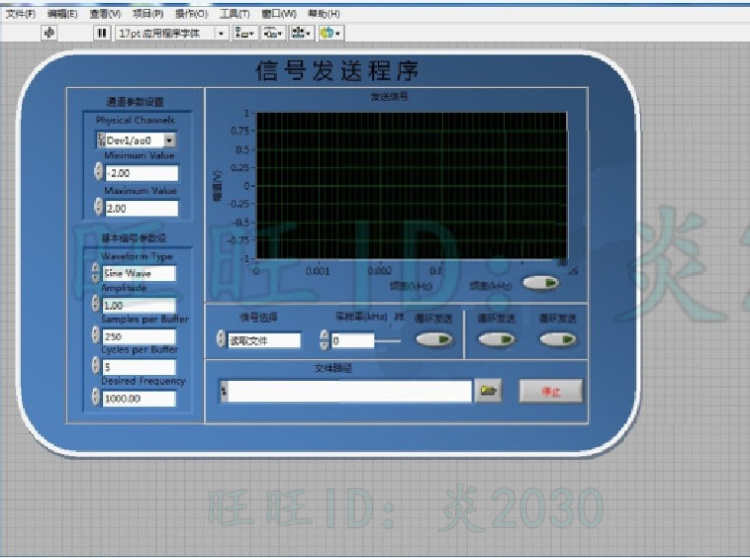The height and width of the screenshot is (558, 750).
Task: Click the Samples per Buffer stepper arrows
Action: pyautogui.click(x=96, y=335)
